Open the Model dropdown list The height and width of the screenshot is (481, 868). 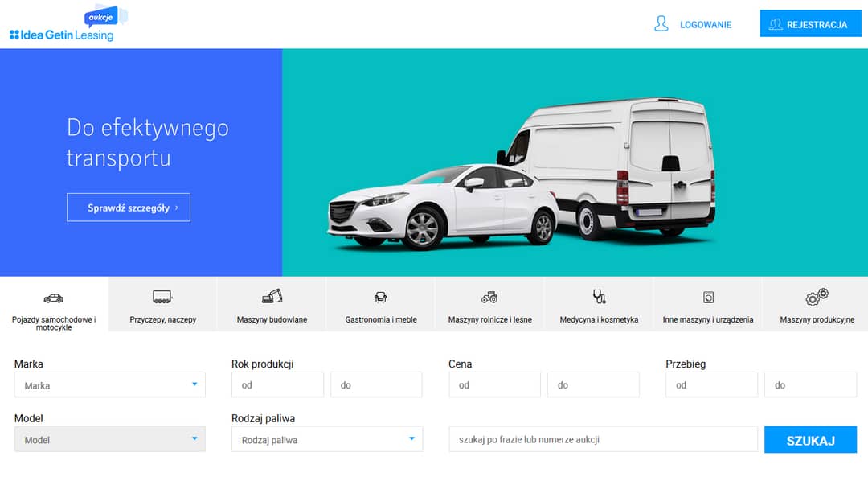(x=110, y=440)
